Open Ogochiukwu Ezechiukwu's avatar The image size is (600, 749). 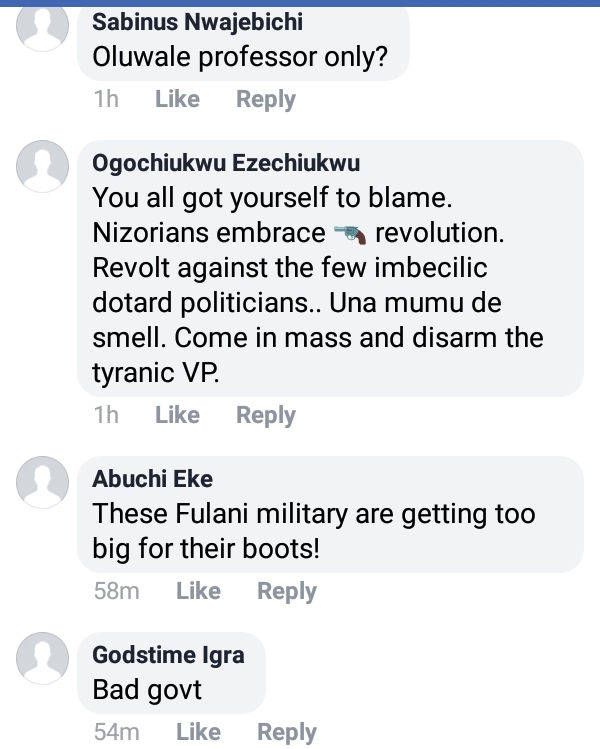pyautogui.click(x=43, y=167)
